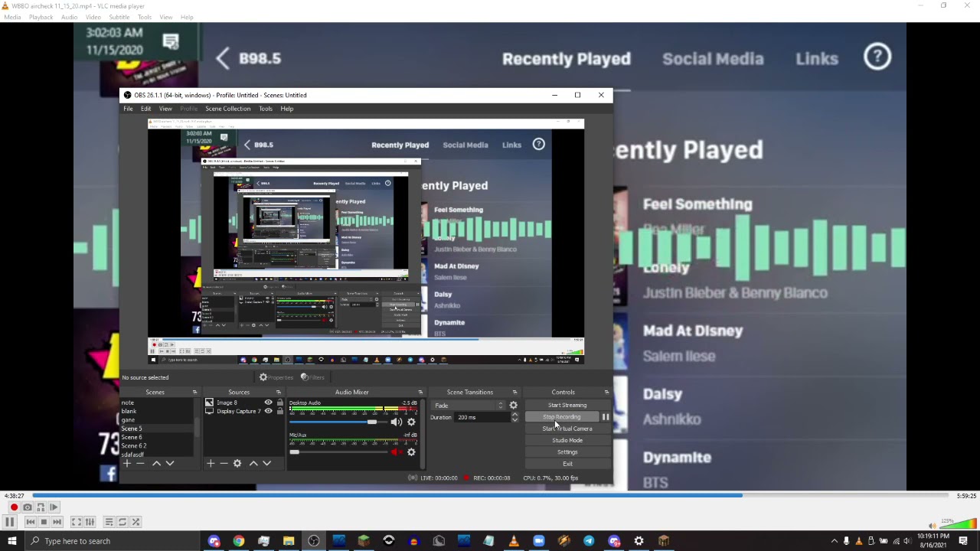
Task: Open the Social Media tab
Action: click(x=713, y=59)
